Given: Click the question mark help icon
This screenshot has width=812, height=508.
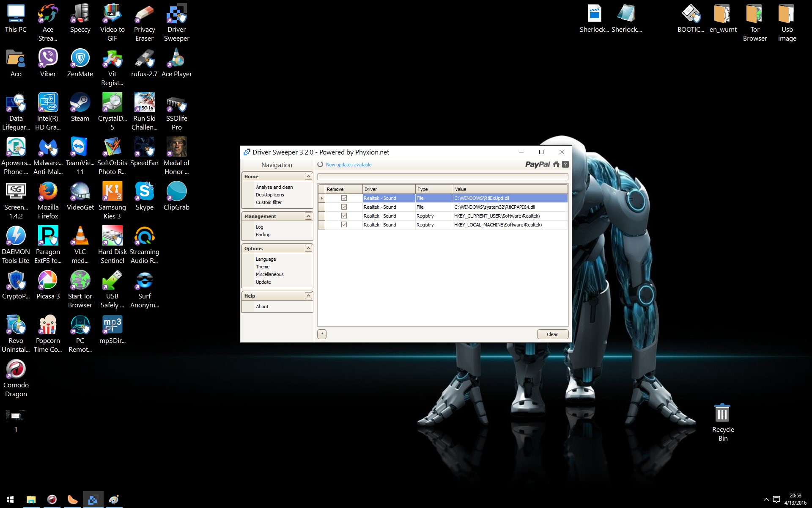Looking at the screenshot, I should 565,164.
